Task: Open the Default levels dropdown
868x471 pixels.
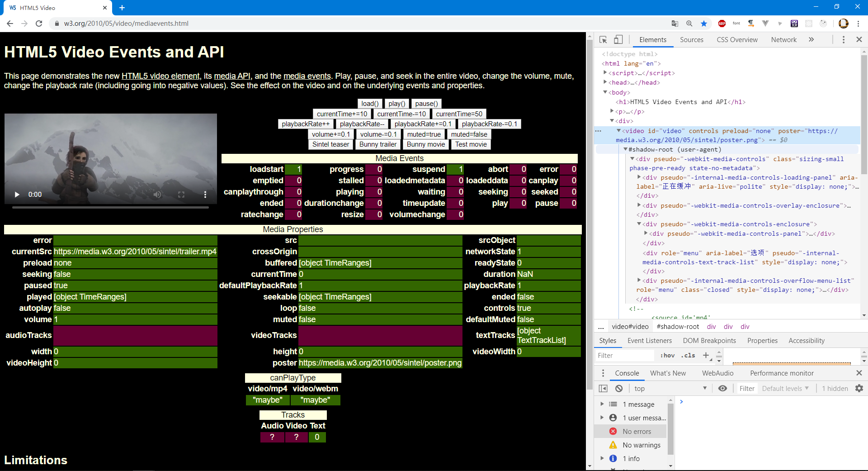Action: pos(785,388)
